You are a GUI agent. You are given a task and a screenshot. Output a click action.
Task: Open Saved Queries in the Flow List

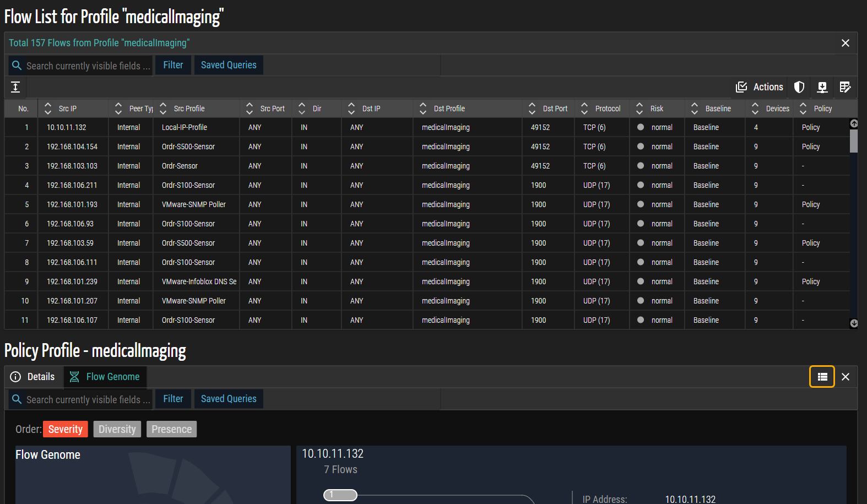click(229, 65)
